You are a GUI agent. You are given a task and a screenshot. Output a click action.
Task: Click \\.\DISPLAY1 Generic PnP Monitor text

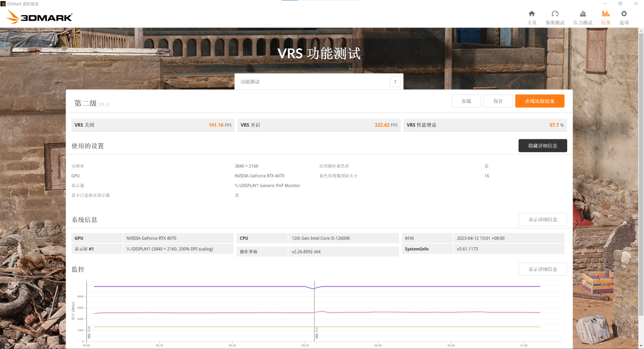tap(267, 186)
